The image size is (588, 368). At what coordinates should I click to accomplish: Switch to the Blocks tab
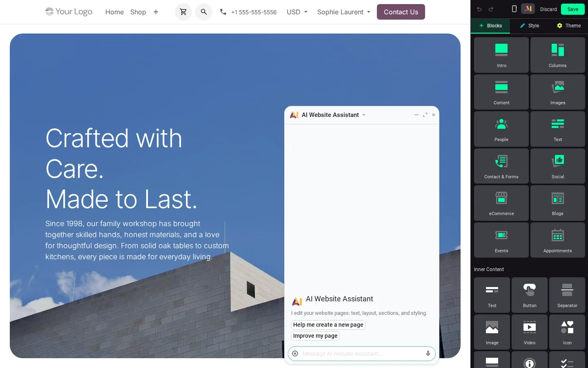490,26
